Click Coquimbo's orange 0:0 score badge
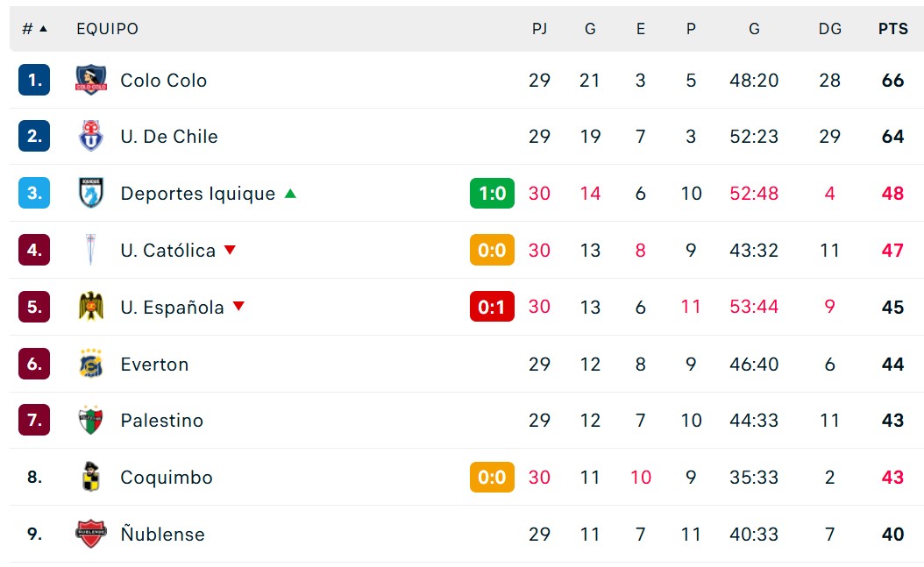 tap(492, 477)
